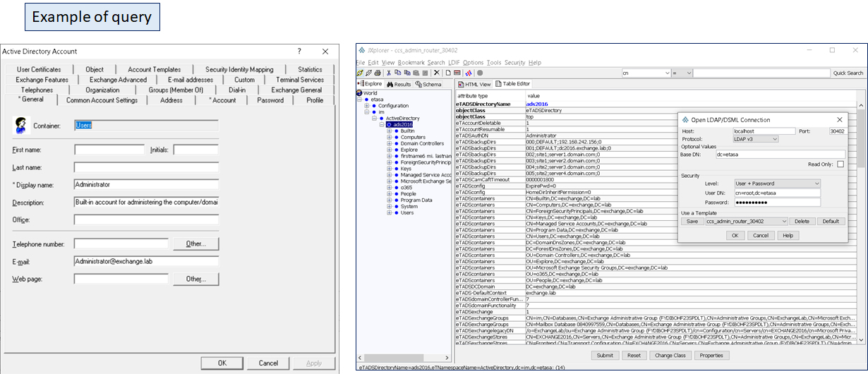868x374 pixels.
Task: Click the Print icon in toolbar
Action: coord(378,73)
